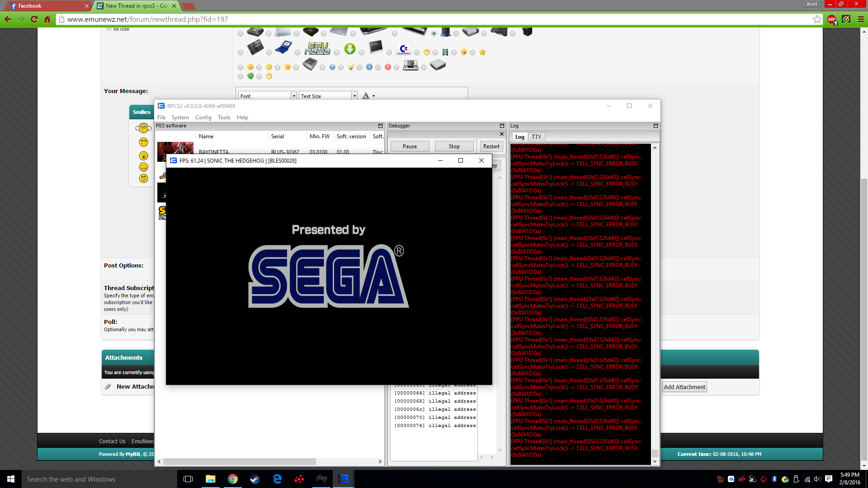Click the log panel vertical scrollbar down arrow
This screenshot has width=868, height=488.
pyautogui.click(x=655, y=461)
